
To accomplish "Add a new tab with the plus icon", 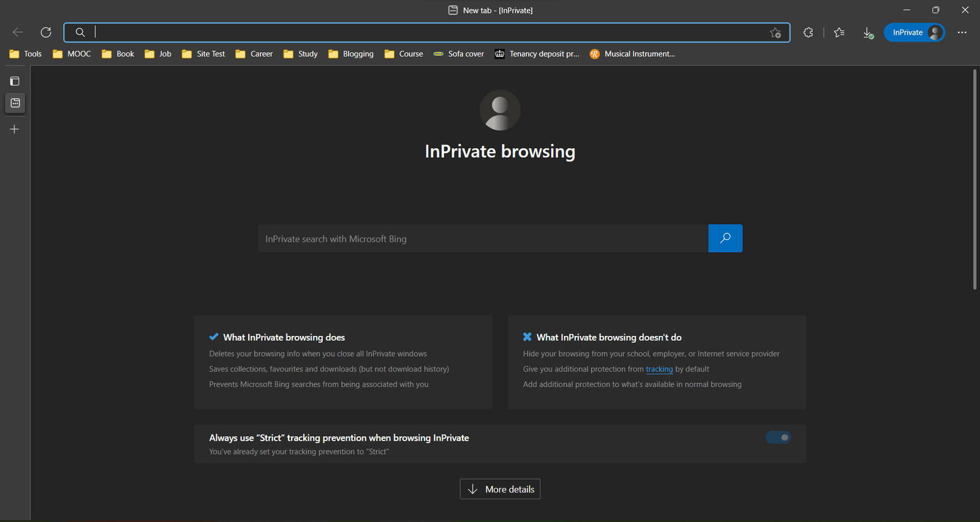I will click(x=15, y=129).
